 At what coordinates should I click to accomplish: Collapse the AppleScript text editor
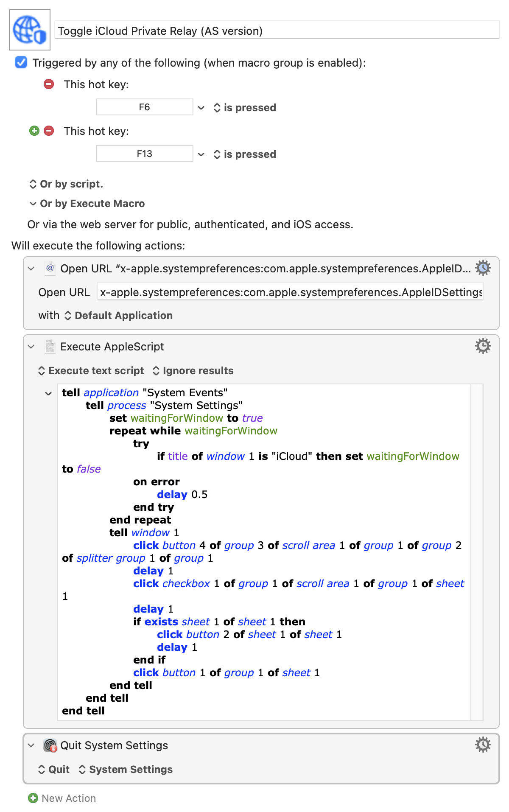48,393
